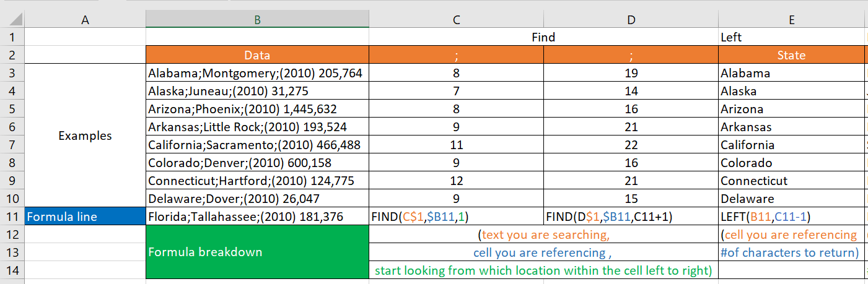Screen dimensions: 868x284
Task: Click 'cell you are referencing ,' in Find breakdown
Action: point(543,252)
